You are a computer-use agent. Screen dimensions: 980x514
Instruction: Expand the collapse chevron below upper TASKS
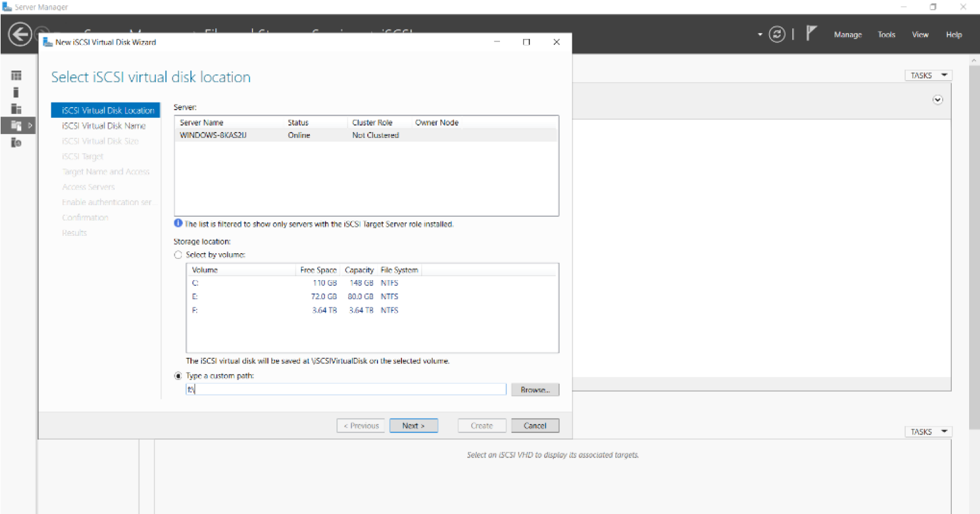click(x=938, y=100)
